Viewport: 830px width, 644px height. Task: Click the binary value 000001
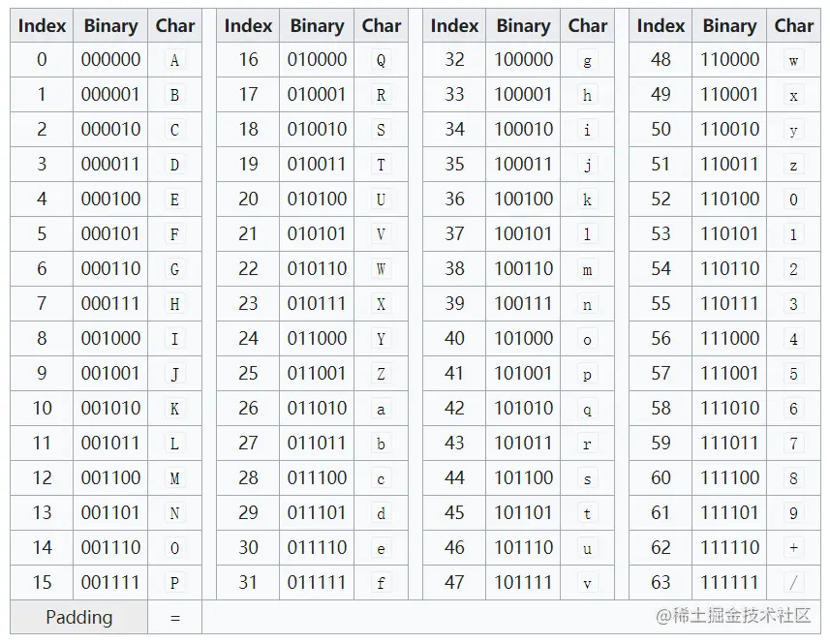pos(110,95)
